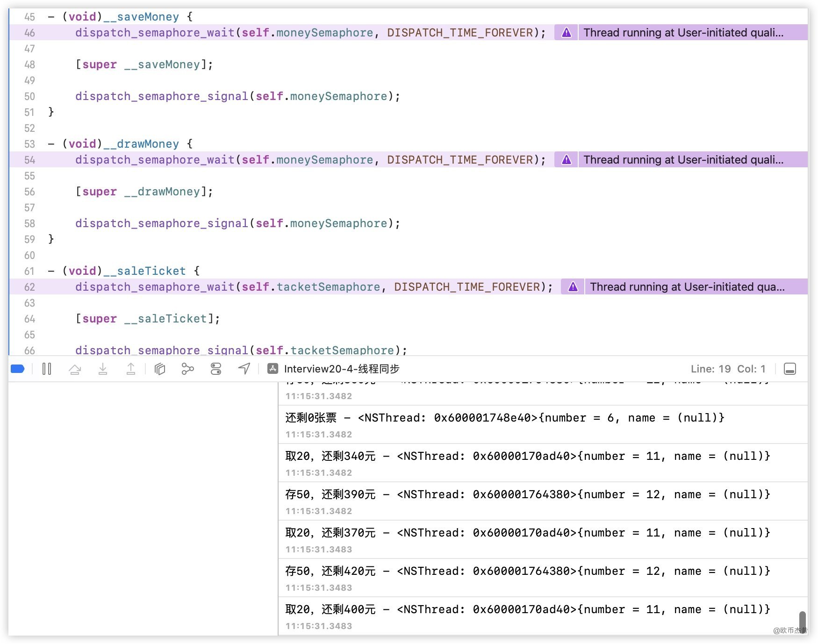Expand thread warning on line 54

pyautogui.click(x=683, y=160)
